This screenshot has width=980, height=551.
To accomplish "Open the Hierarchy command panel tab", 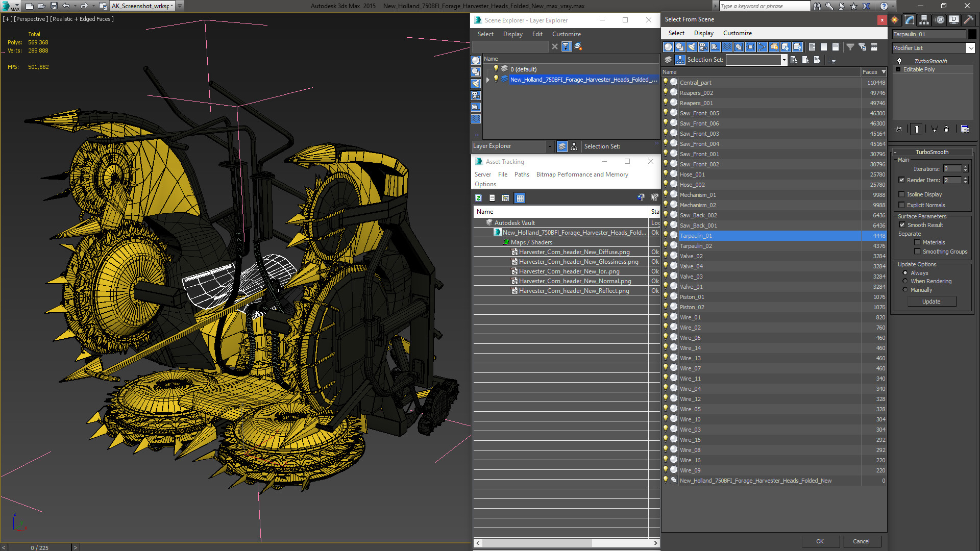I will click(x=924, y=20).
